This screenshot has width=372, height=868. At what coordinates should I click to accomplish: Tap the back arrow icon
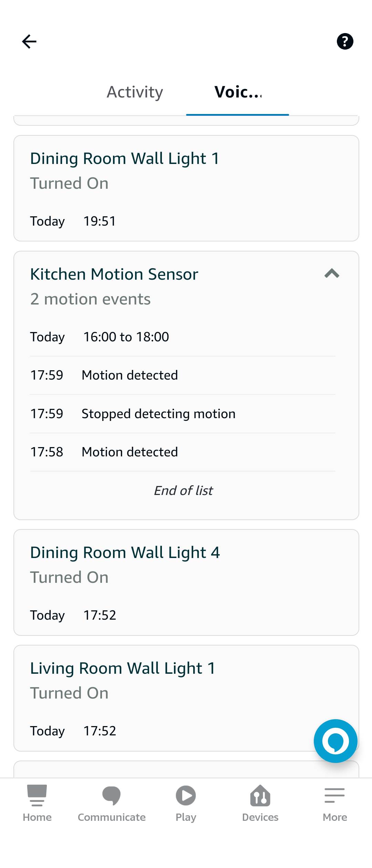pyautogui.click(x=29, y=42)
